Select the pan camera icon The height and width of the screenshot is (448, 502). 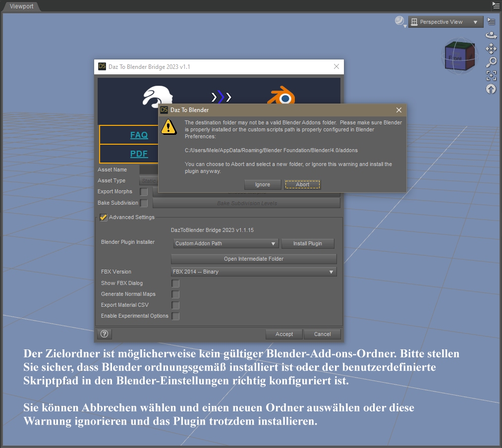pyautogui.click(x=491, y=49)
